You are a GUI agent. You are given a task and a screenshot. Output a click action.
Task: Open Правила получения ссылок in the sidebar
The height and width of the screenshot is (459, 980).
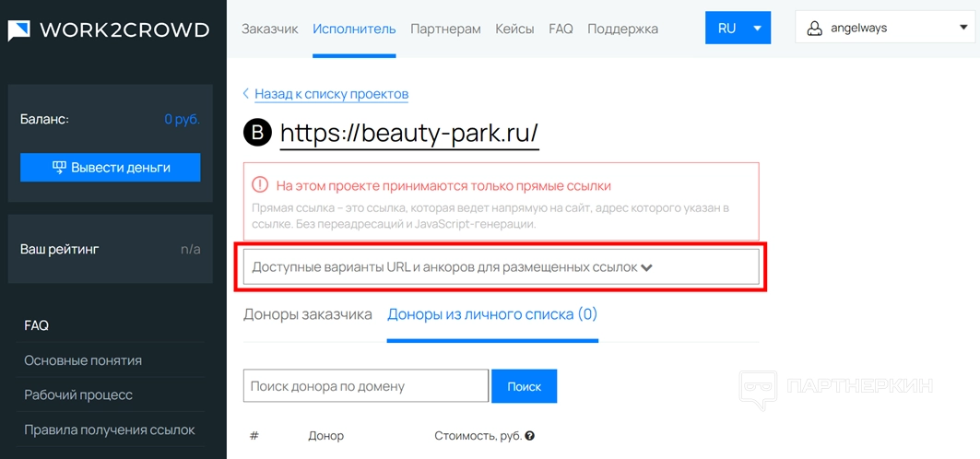pyautogui.click(x=110, y=430)
